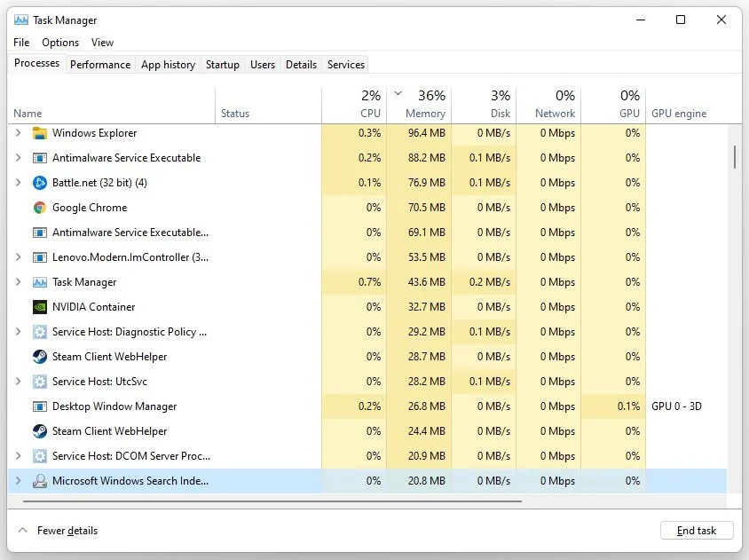Screen dimensions: 749x560
Task: Click the End task button
Action: tap(697, 531)
